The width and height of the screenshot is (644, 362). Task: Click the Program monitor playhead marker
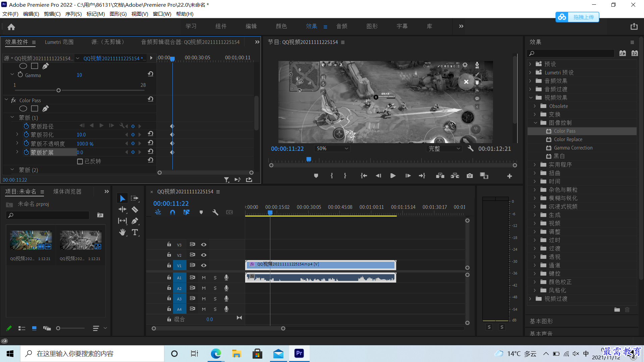pos(309,159)
